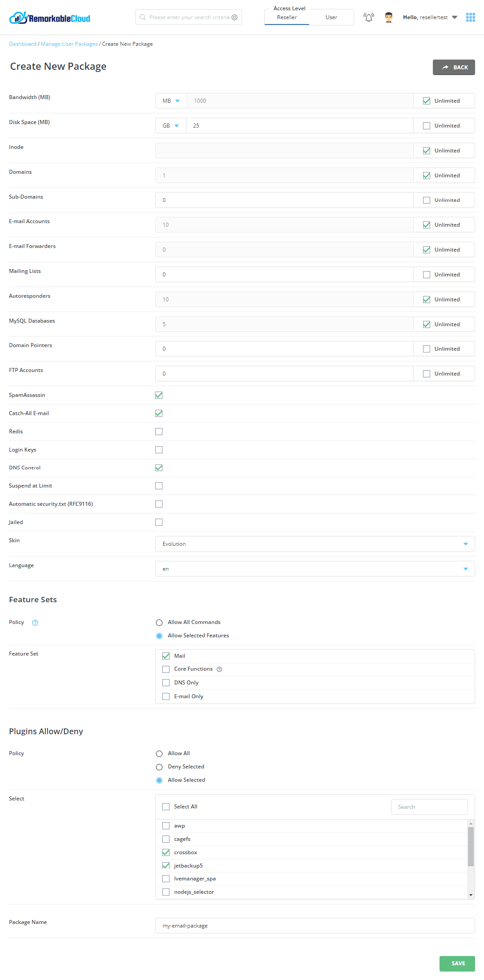Go to Manage User Packages breadcrumb

click(69, 44)
